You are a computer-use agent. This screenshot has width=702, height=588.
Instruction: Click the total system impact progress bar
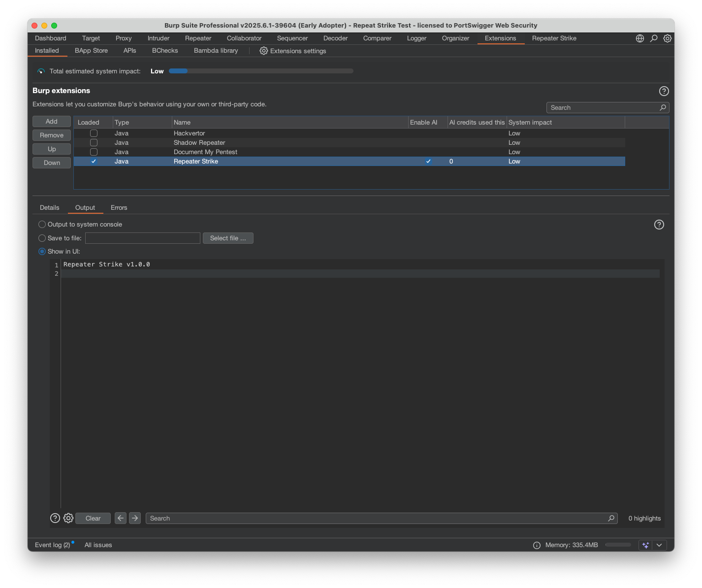click(261, 71)
